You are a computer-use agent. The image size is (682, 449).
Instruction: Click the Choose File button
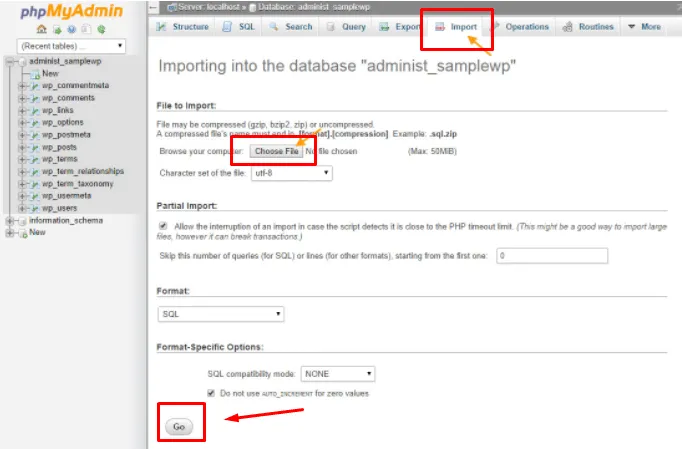click(x=275, y=151)
